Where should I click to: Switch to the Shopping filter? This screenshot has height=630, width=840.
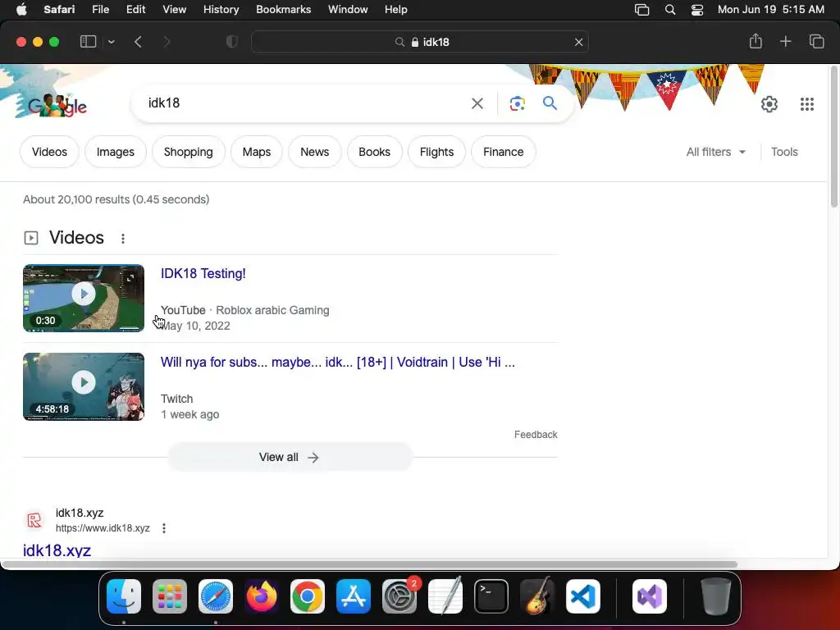point(188,152)
